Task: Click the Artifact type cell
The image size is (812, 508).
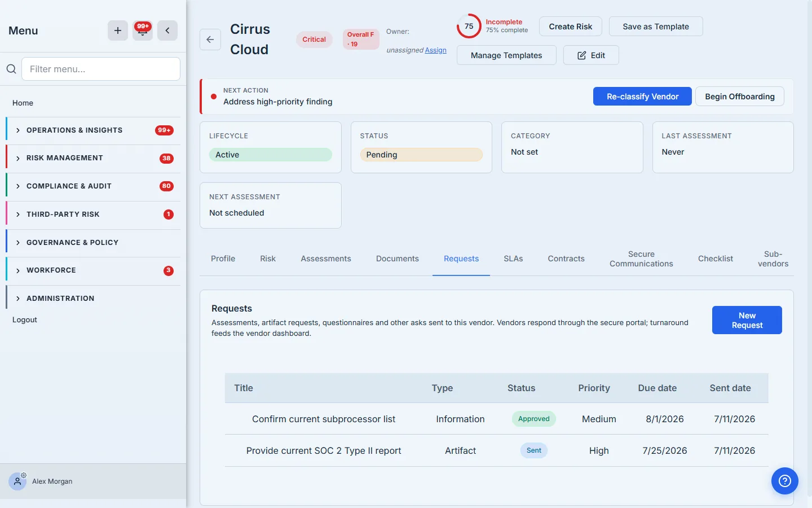Action: point(461,450)
